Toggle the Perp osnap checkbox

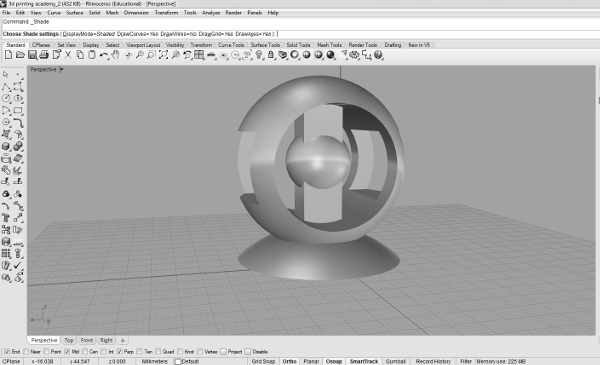coord(120,352)
